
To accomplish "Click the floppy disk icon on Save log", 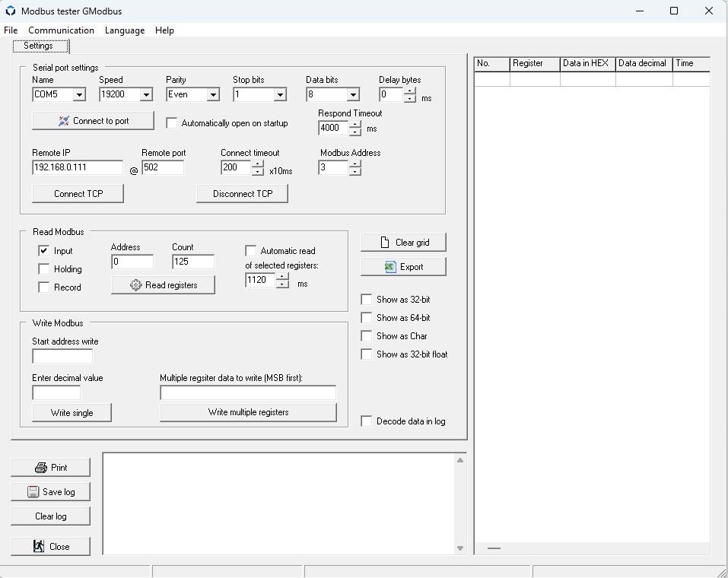I will tap(33, 491).
